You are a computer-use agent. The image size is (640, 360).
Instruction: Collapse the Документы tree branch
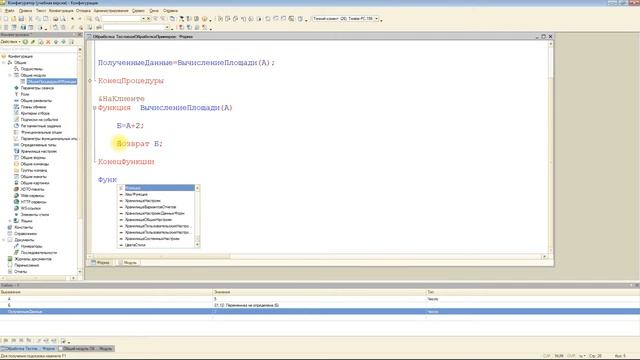click(x=4, y=240)
